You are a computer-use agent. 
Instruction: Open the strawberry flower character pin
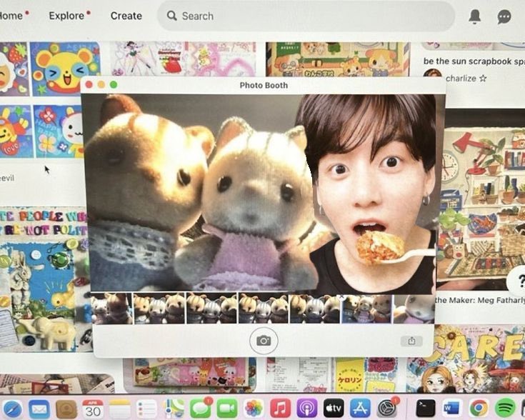click(x=14, y=69)
